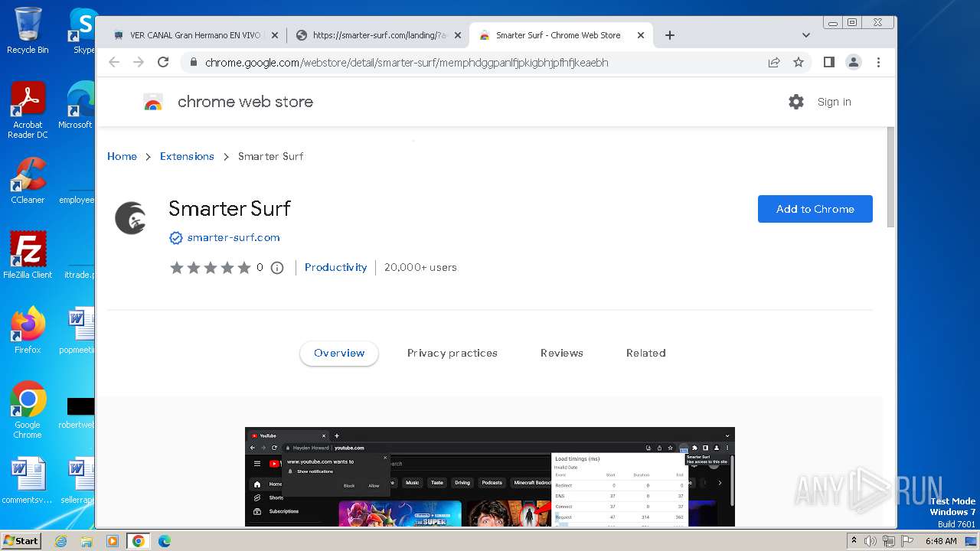Viewport: 980px width, 551px height.
Task: Open a new Chrome tab
Action: [670, 35]
